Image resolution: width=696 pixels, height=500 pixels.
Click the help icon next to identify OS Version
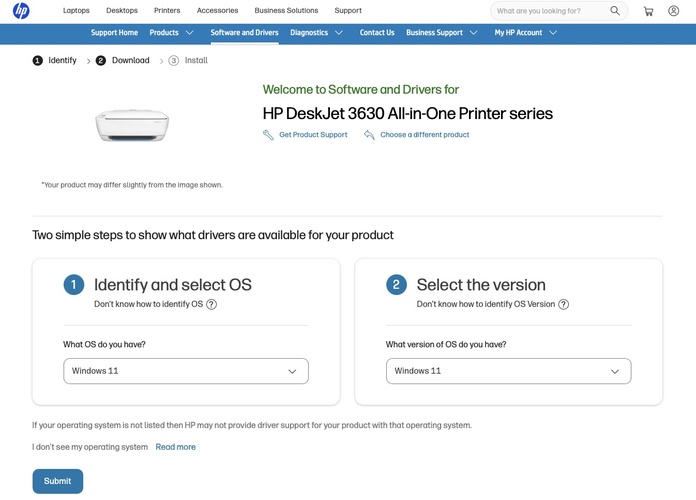click(x=563, y=304)
